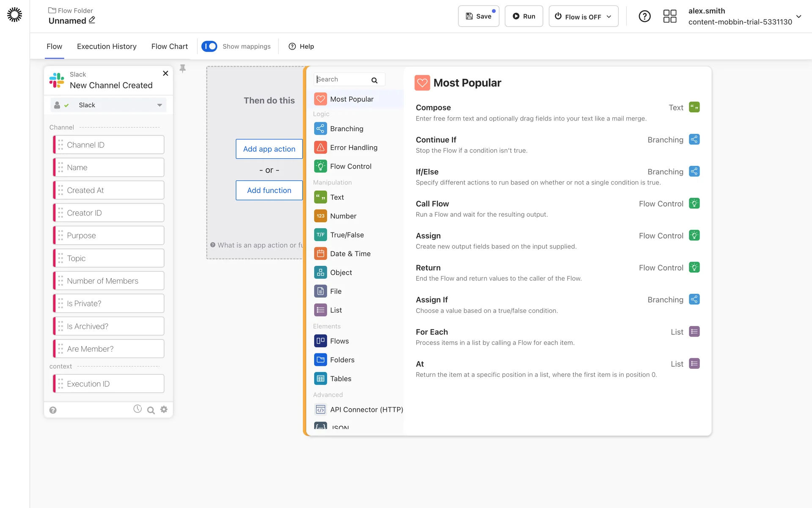Image resolution: width=812 pixels, height=508 pixels.
Task: Open the Date & Time function category
Action: pyautogui.click(x=350, y=254)
